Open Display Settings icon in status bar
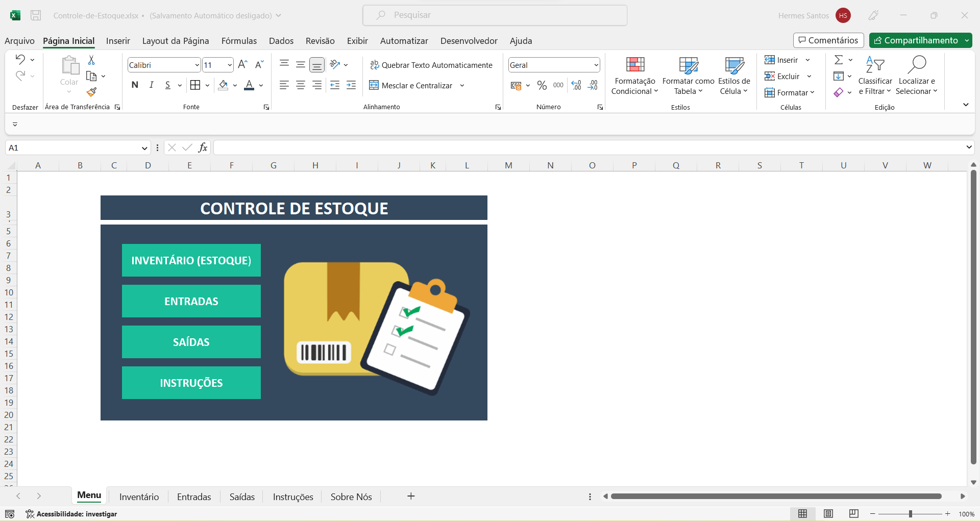 pos(10,514)
